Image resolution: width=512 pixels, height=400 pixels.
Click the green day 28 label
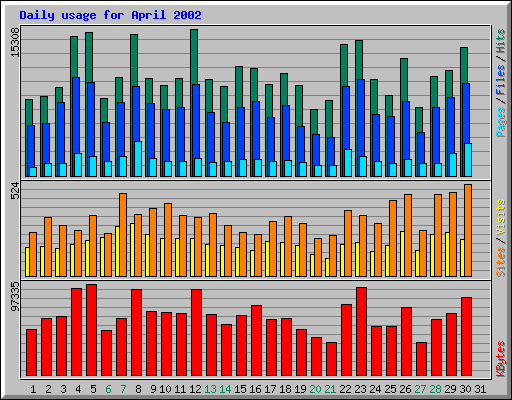(435, 389)
